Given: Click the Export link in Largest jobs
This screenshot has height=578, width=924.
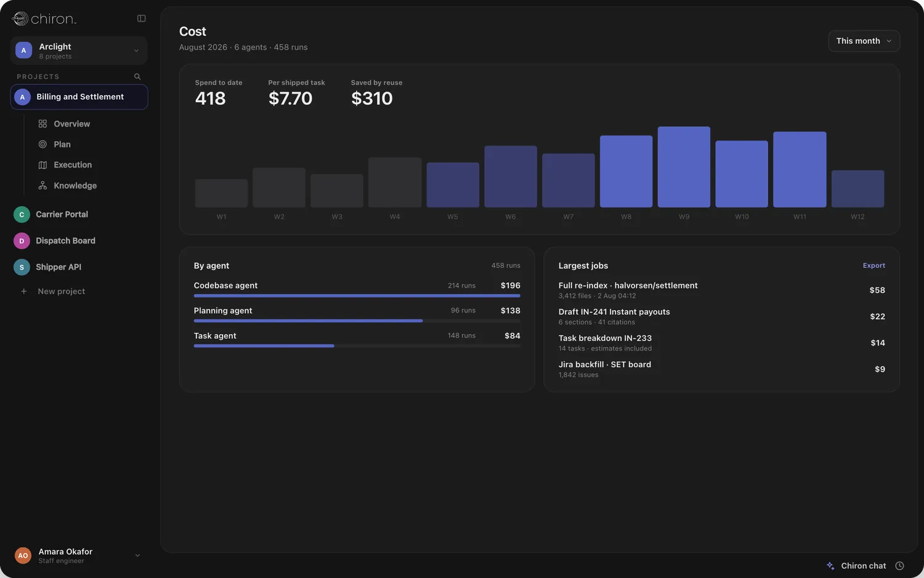Looking at the screenshot, I should click(x=873, y=266).
